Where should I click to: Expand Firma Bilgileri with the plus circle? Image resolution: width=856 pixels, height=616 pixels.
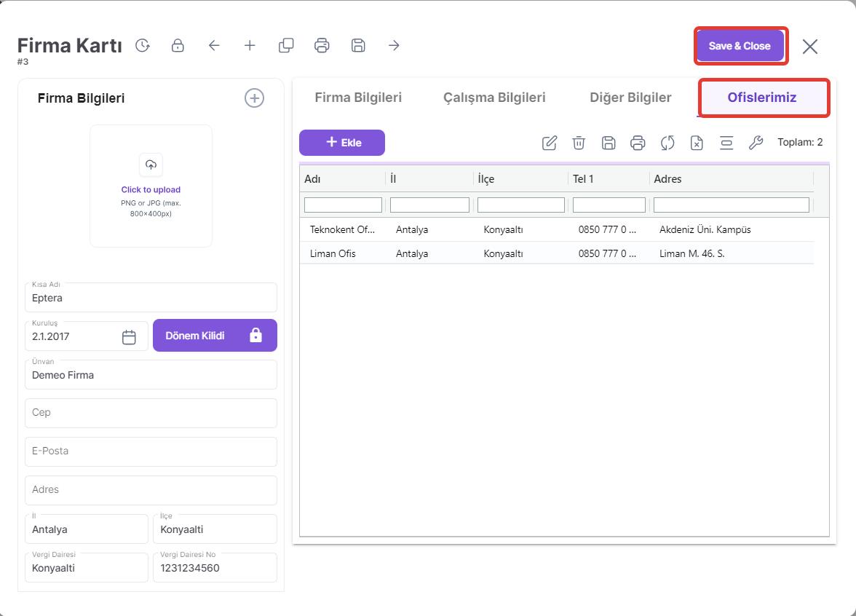click(254, 98)
